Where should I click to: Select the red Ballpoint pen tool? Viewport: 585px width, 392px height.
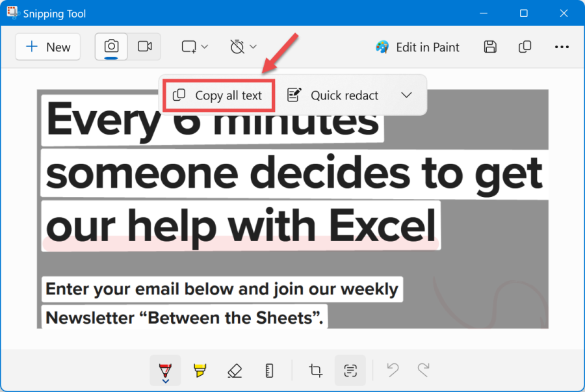tap(165, 371)
